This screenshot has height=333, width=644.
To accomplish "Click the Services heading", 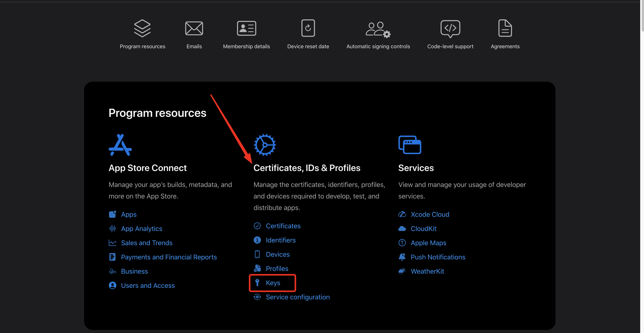I will click(x=416, y=168).
